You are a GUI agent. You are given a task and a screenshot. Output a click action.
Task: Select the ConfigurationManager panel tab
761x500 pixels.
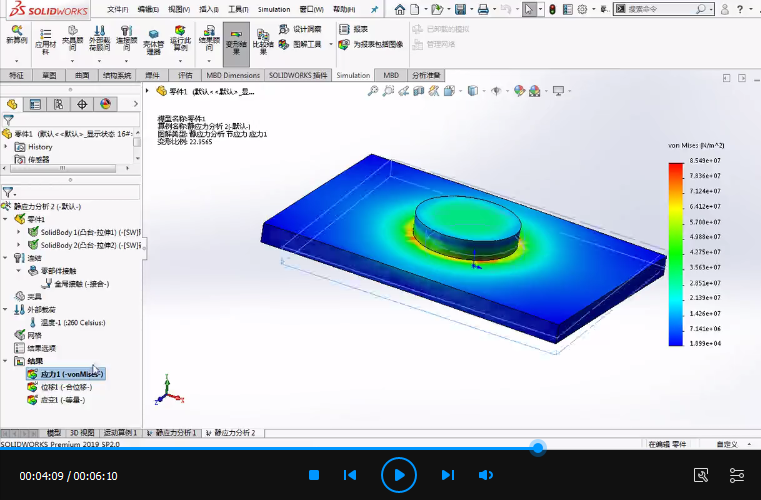(59, 104)
